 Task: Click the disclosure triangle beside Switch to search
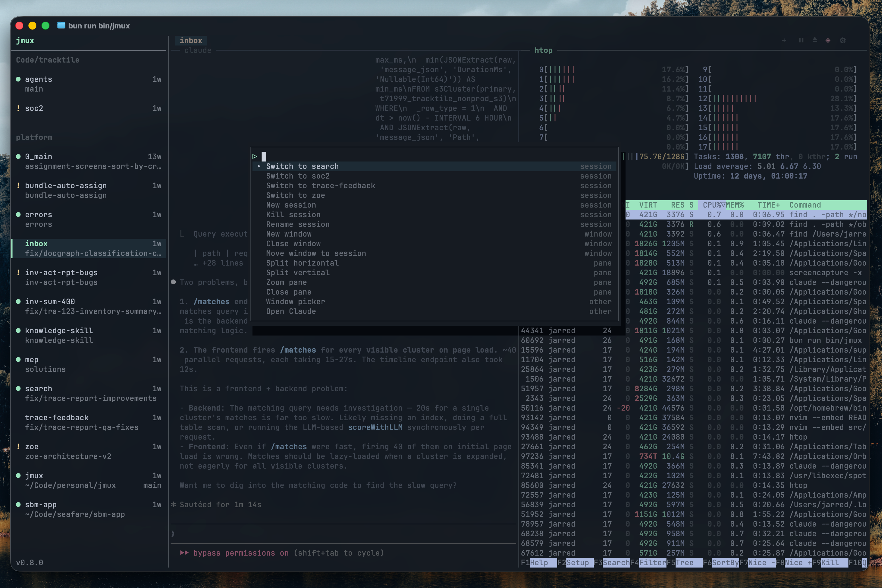pos(259,166)
